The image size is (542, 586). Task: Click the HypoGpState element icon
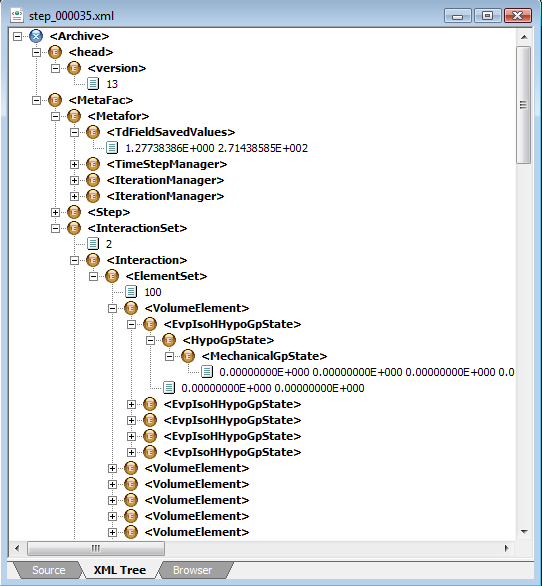169,340
